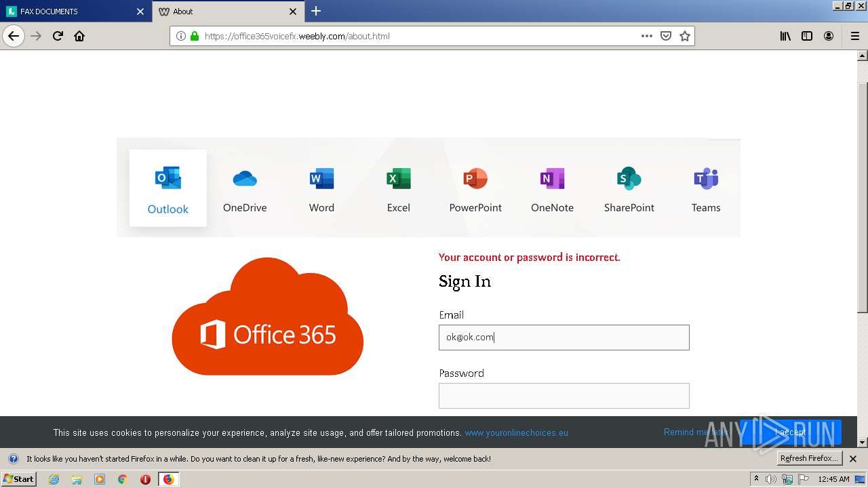Toggle the sidebar view

point(807,36)
